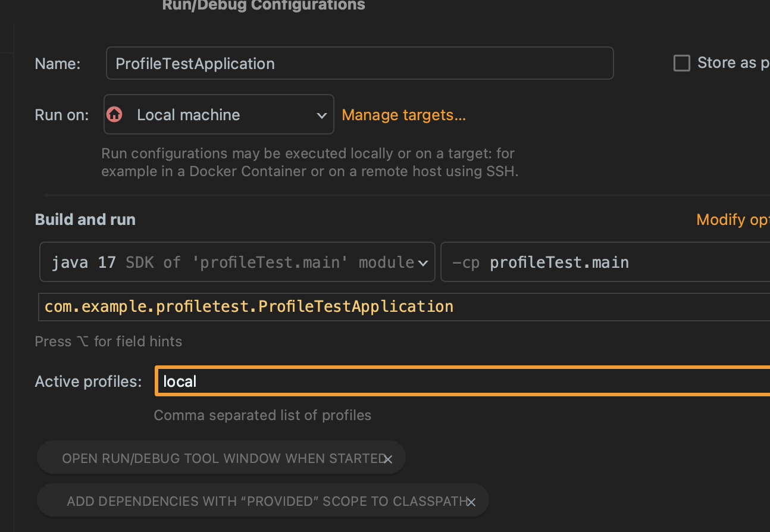The image size is (770, 532).
Task: Focus the Name field containing ProfileTestApplication
Action: pos(359,63)
